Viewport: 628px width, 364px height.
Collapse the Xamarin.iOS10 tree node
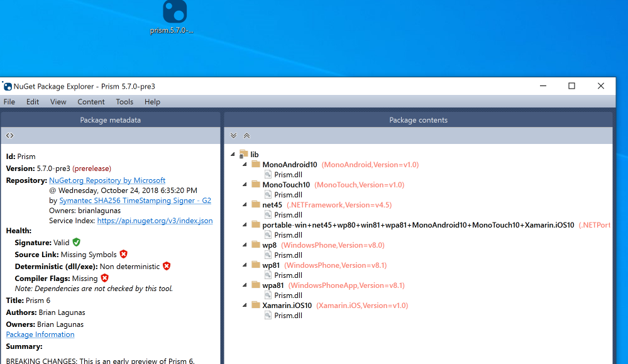tap(244, 305)
